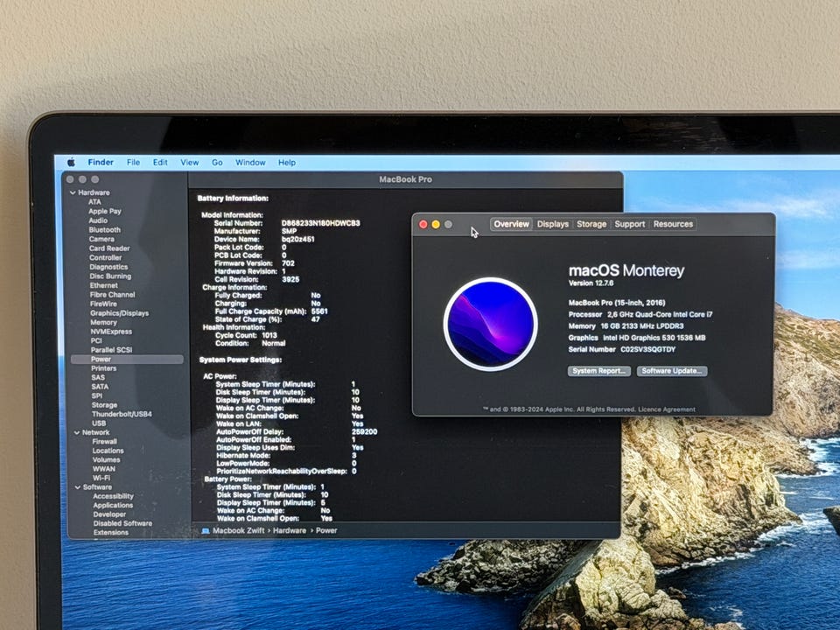Select SATA in the sidebar
The width and height of the screenshot is (840, 630).
click(x=100, y=387)
